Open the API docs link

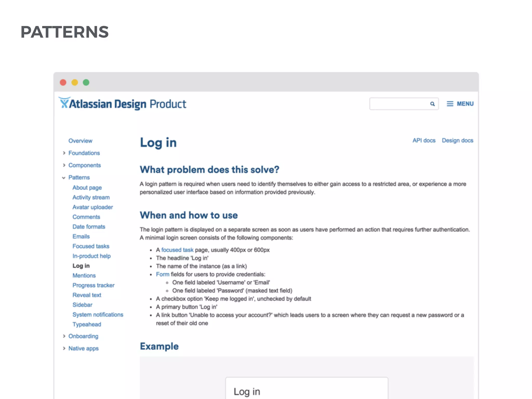pyautogui.click(x=424, y=141)
